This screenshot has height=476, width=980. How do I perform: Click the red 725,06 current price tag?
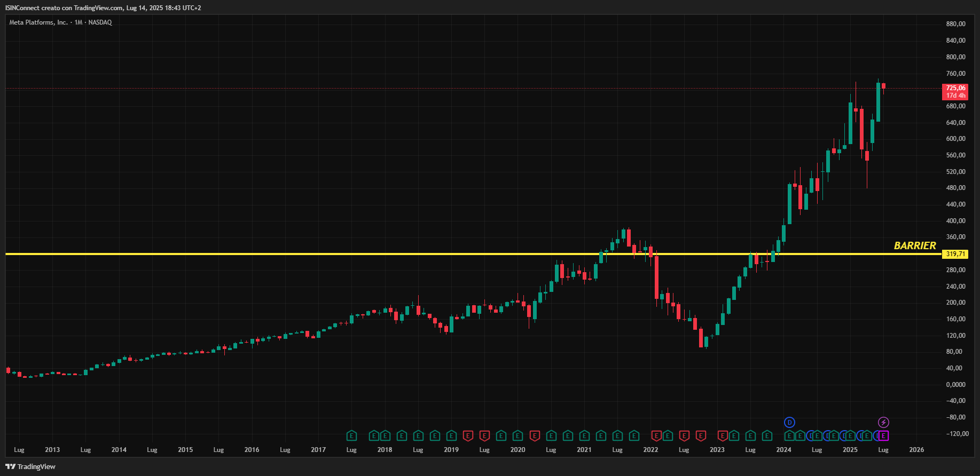955,88
